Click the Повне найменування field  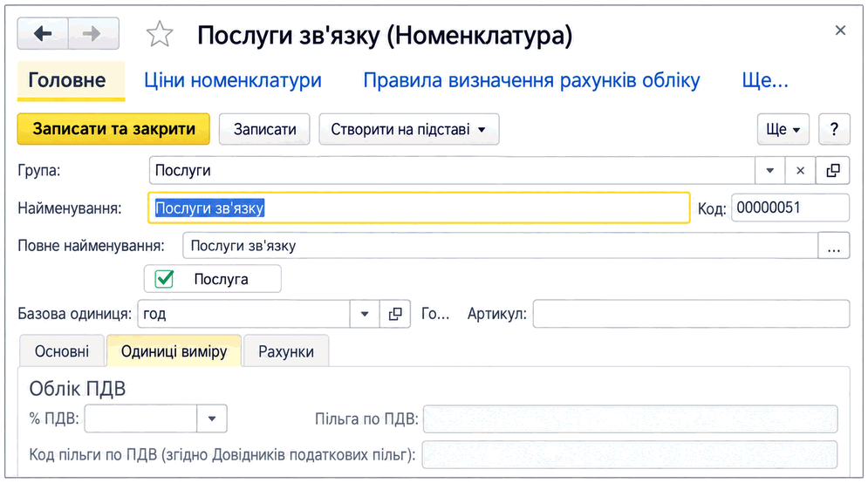[501, 246]
